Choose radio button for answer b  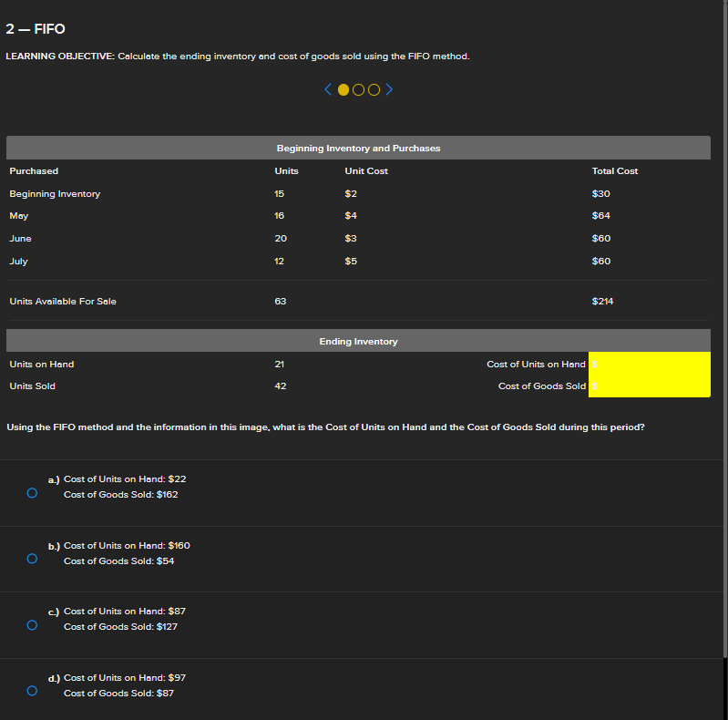coord(32,559)
